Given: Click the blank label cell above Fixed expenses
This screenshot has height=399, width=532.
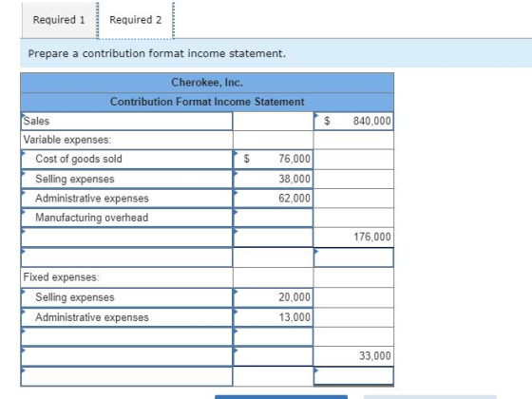Looking at the screenshot, I should [x=127, y=257].
